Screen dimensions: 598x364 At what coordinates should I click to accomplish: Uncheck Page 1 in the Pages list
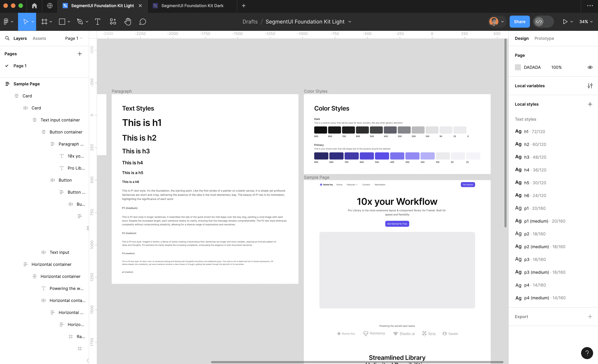click(x=7, y=65)
